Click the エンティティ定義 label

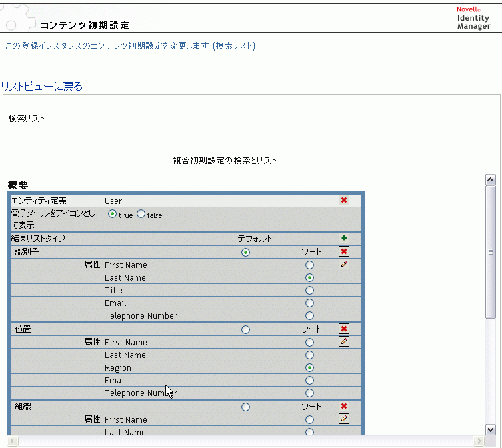(39, 201)
